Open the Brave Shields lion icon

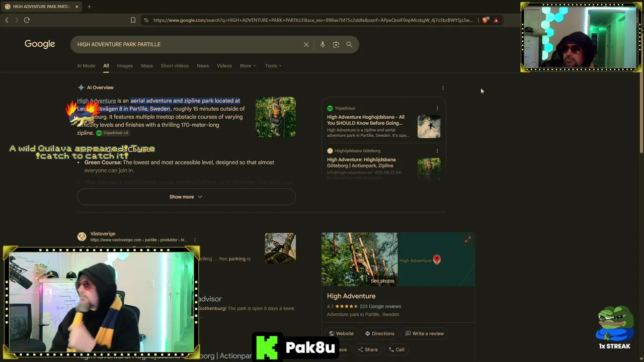485,20
